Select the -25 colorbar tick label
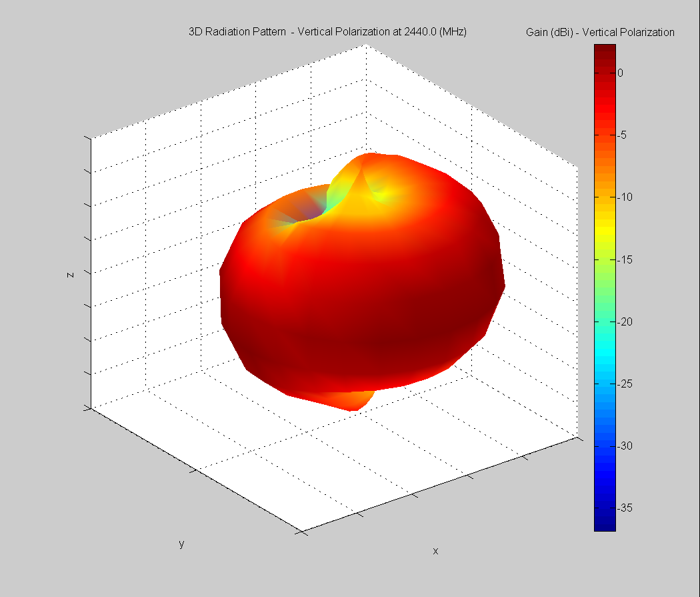700x597 pixels. coord(625,384)
